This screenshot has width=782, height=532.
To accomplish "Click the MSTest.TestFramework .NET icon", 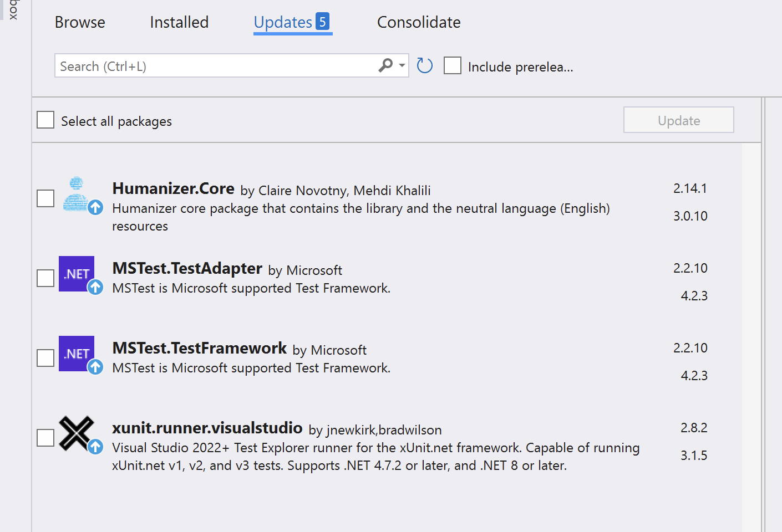I will click(77, 354).
